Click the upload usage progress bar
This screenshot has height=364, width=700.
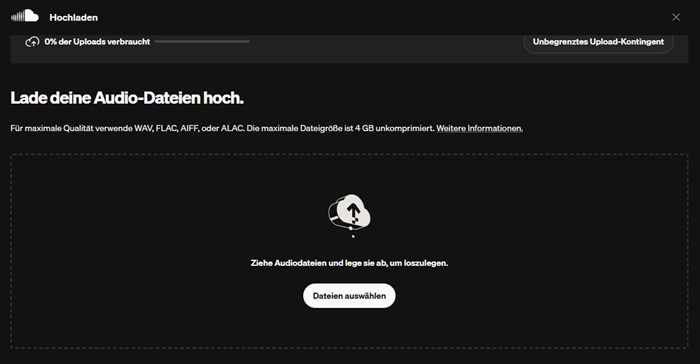click(x=202, y=42)
